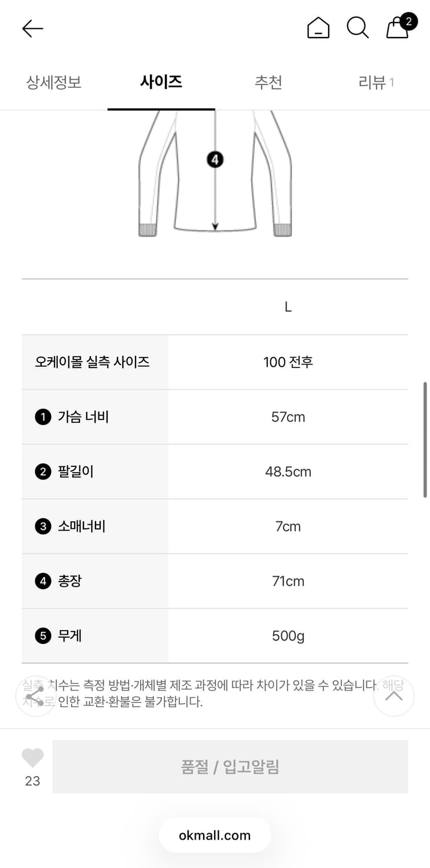
Task: Tap the 품절 / 입고알림 restock button
Action: coord(230,766)
